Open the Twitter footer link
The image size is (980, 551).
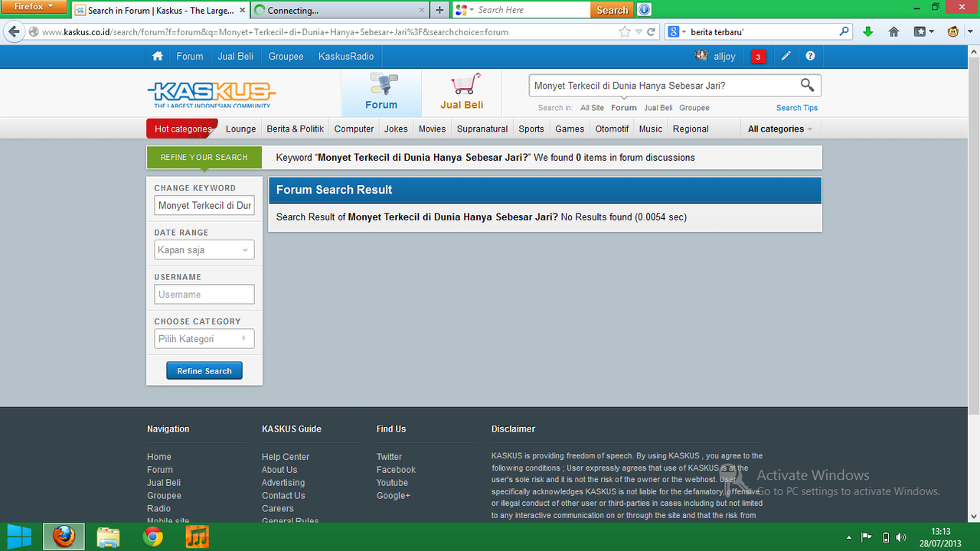coord(389,457)
